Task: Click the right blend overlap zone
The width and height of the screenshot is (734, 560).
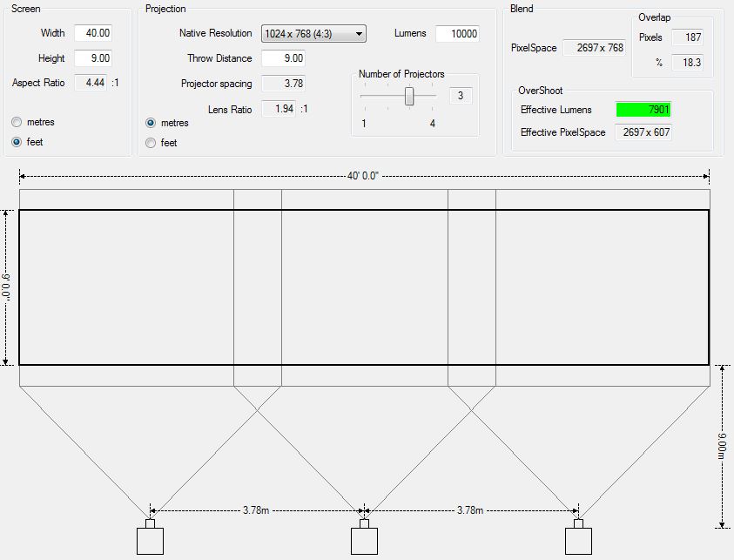Action: (472, 287)
